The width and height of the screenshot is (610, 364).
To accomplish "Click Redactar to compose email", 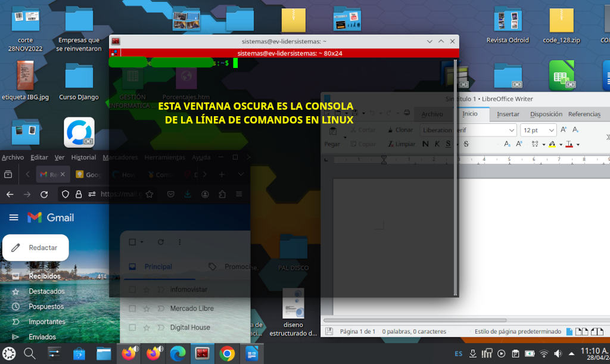I will pyautogui.click(x=35, y=247).
